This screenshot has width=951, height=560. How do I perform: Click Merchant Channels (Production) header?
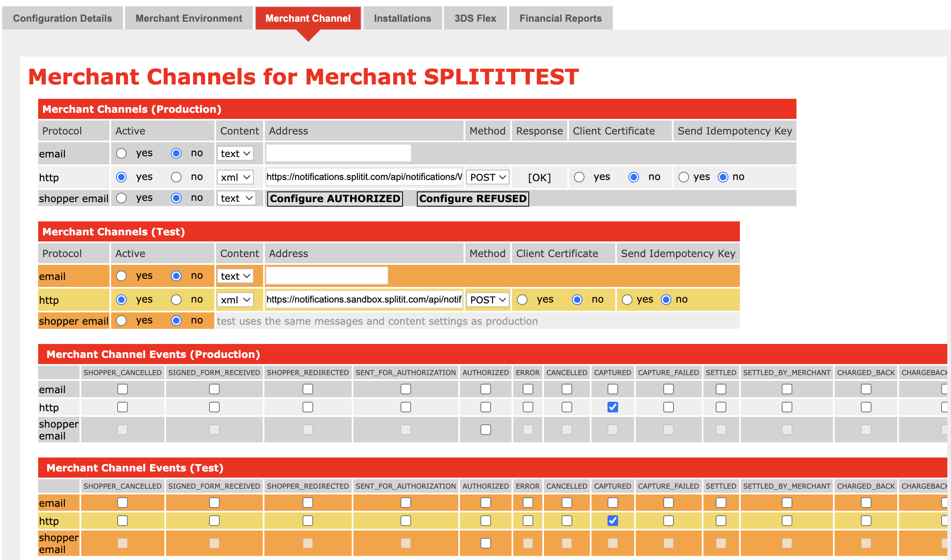pyautogui.click(x=417, y=109)
